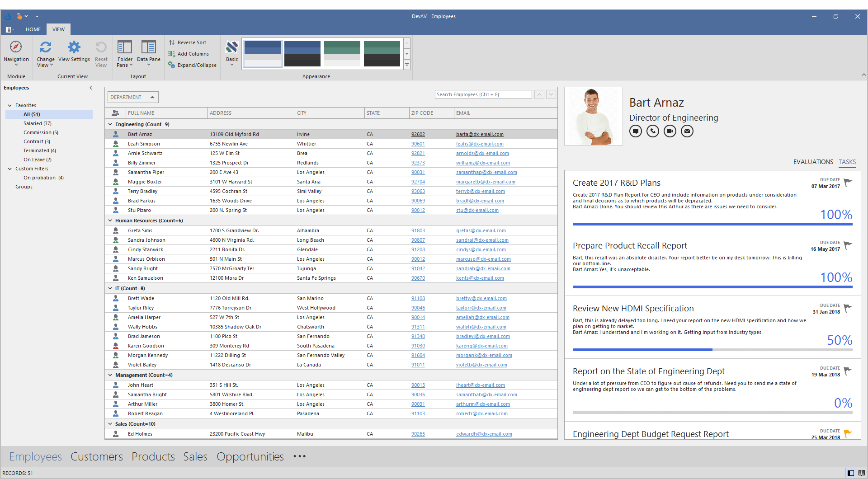The height and width of the screenshot is (479, 868).
Task: Collapse the Favorites tree node
Action: (x=10, y=105)
